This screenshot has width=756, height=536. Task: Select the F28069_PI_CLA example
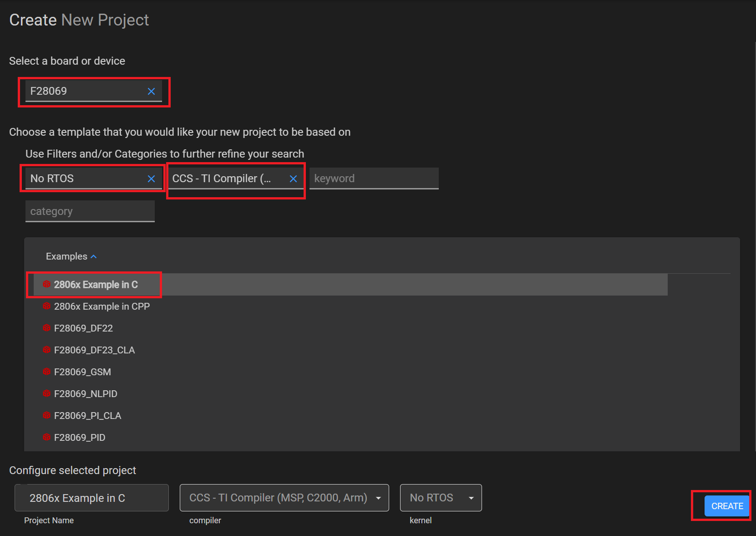pyautogui.click(x=350, y=416)
